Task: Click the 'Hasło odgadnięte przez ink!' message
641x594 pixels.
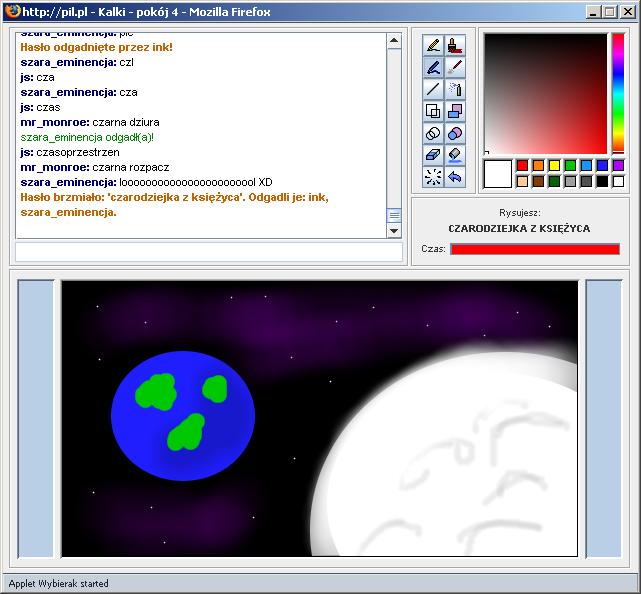Action: pos(96,47)
